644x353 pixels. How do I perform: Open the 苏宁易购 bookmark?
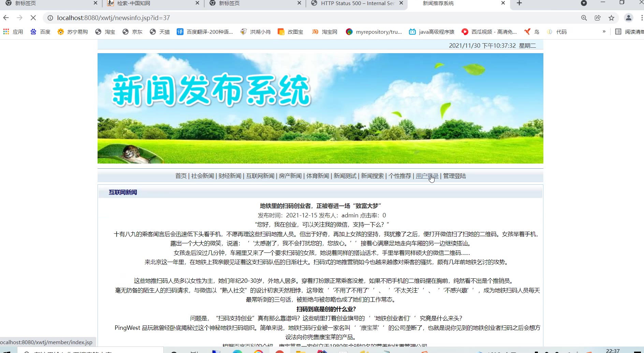click(73, 32)
